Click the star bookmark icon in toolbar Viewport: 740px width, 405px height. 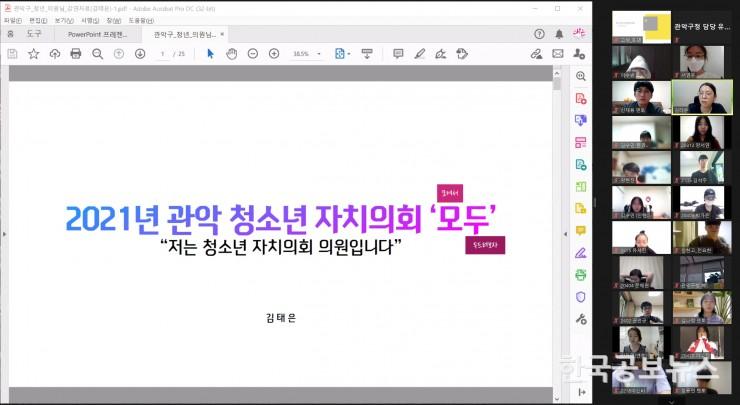(34, 54)
